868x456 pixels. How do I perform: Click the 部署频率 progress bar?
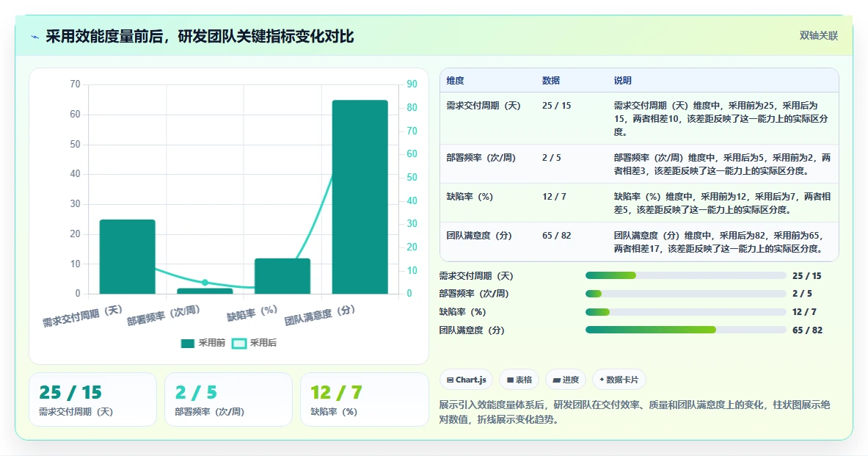(686, 294)
